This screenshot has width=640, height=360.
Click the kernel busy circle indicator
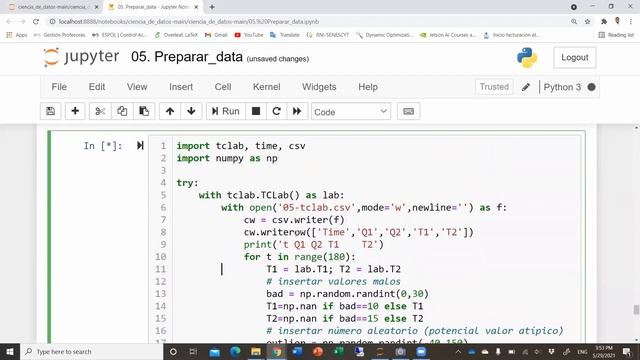[x=591, y=87]
